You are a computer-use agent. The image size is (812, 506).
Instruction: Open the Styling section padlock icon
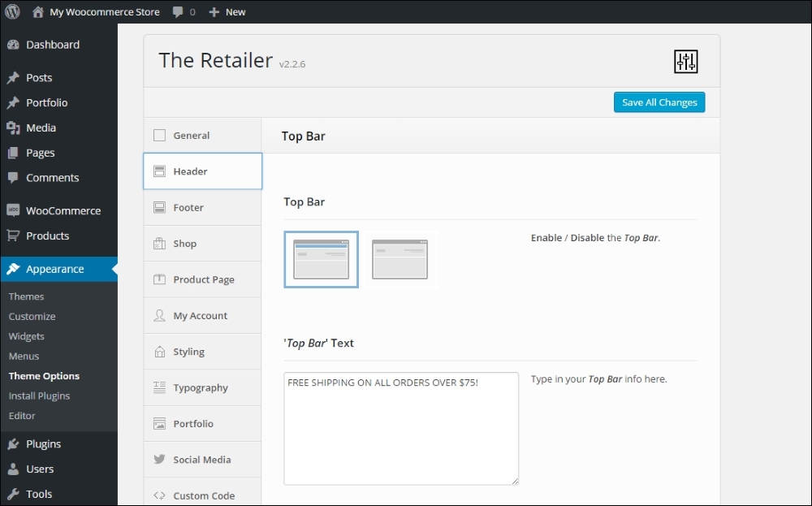pos(160,351)
